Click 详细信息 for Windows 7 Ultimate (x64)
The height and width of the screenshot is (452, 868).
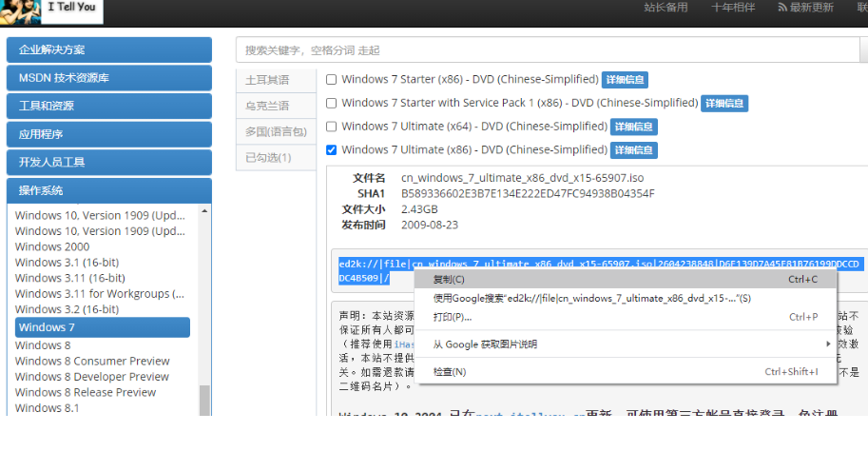(x=634, y=127)
